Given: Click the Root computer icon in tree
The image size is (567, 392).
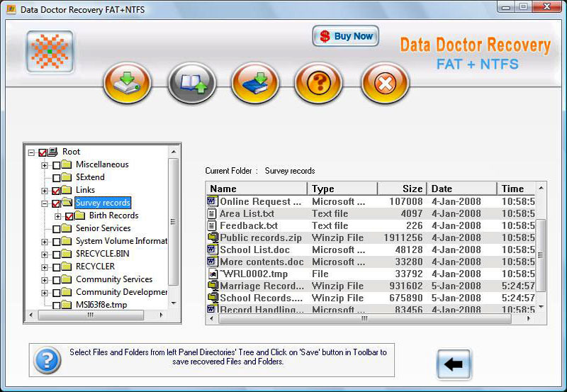Looking at the screenshot, I should pos(52,152).
